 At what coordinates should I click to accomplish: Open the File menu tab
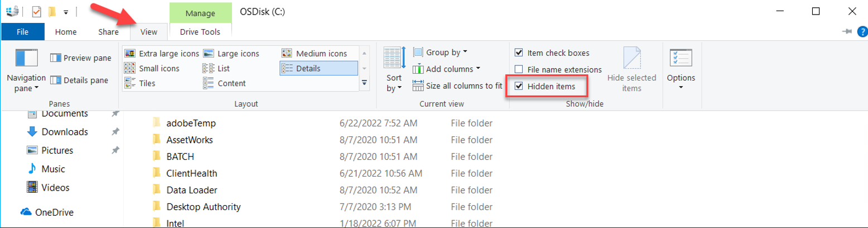click(x=23, y=32)
